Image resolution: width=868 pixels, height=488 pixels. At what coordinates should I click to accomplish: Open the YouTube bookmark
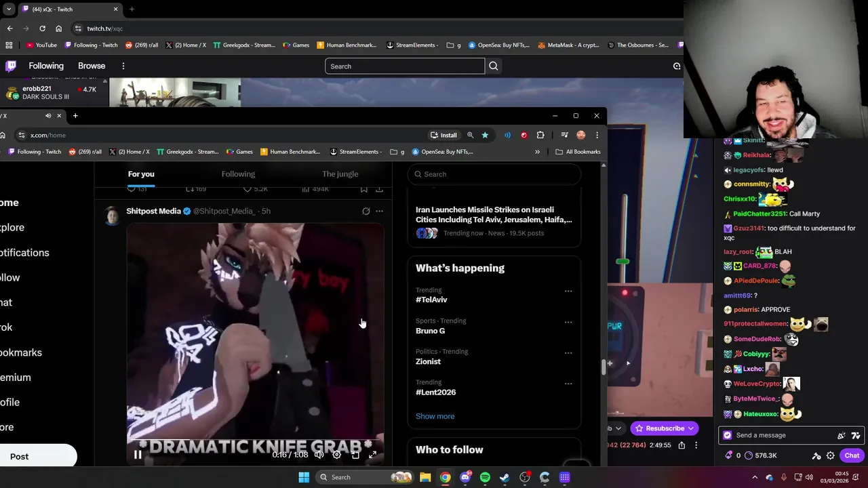(x=41, y=45)
